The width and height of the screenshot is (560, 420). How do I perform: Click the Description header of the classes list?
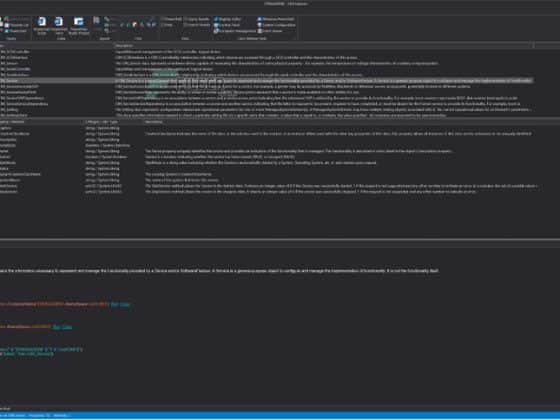pos(324,46)
